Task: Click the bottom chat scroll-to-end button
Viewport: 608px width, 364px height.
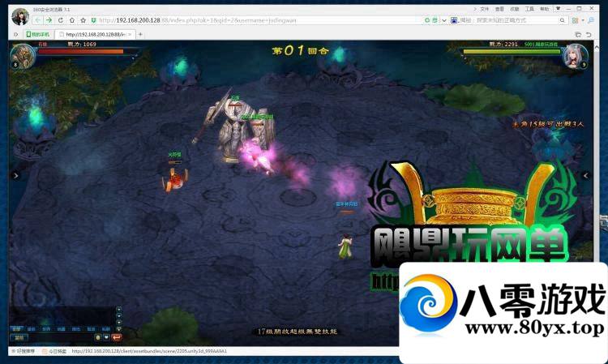Action: [118, 329]
